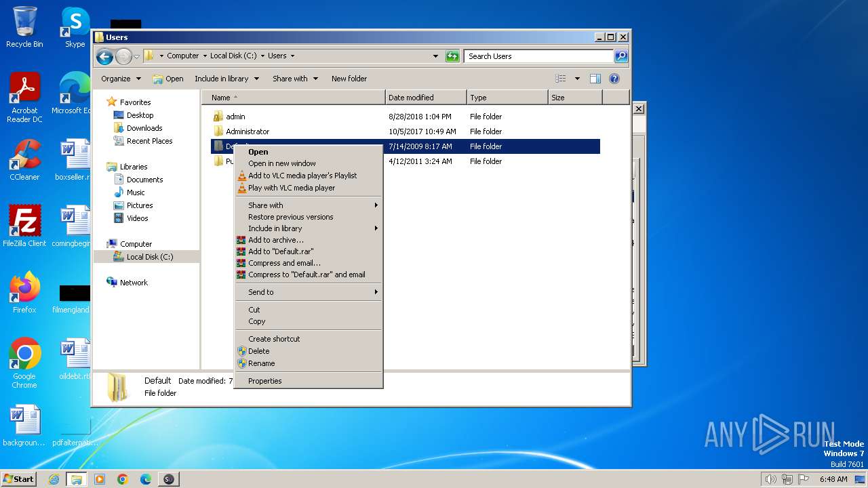Image resolution: width=868 pixels, height=488 pixels.
Task: Open the recent pages dropdown arrow
Action: [136, 56]
